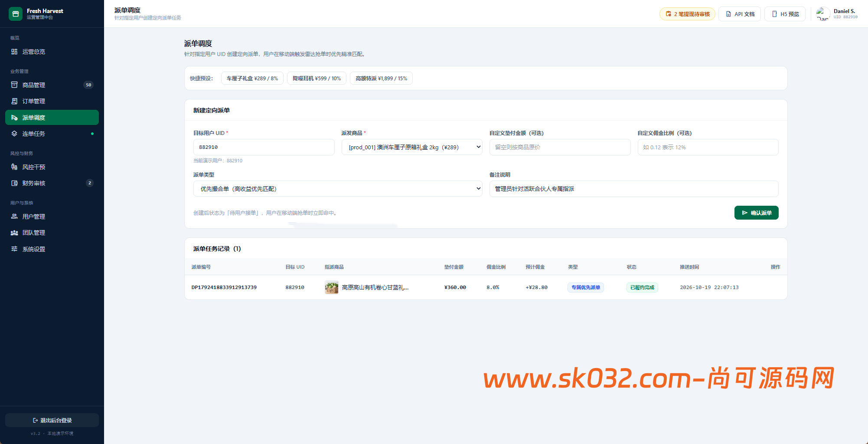Screen dimensions: 868x444
Task: Click dispatch number DP1792418833912913739
Action: 224,287
